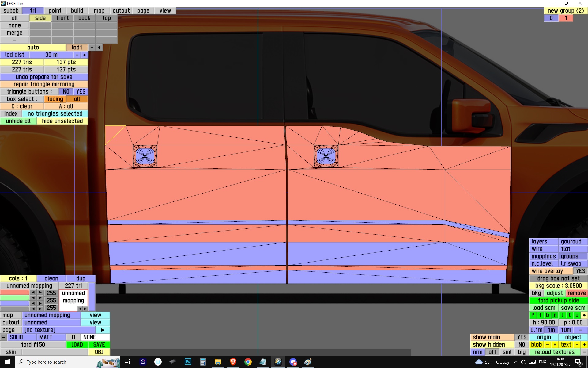Open the cutout unnamed selector
Image resolution: width=588 pixels, height=368 pixels.
(x=51, y=323)
